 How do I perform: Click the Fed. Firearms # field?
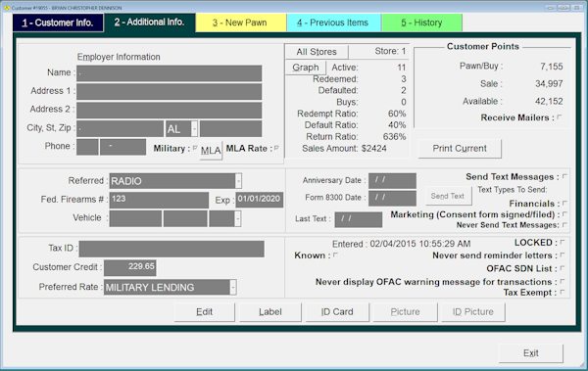pyautogui.click(x=159, y=200)
